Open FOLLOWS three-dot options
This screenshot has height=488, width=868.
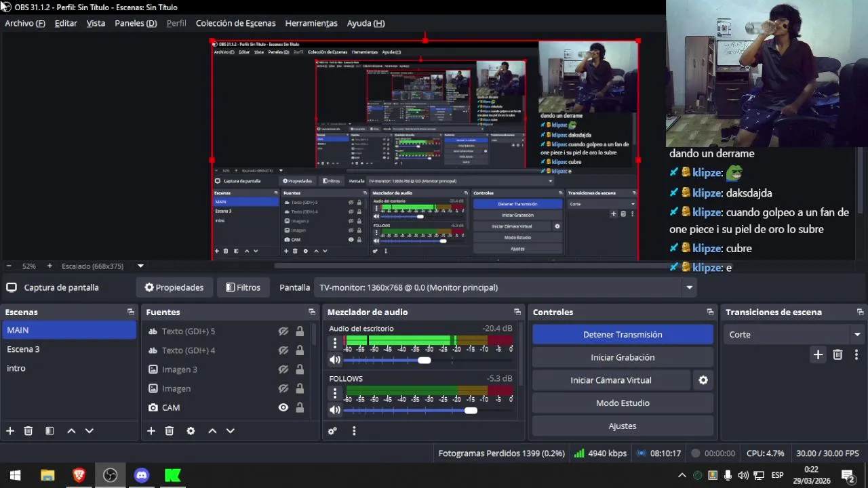pyautogui.click(x=334, y=394)
